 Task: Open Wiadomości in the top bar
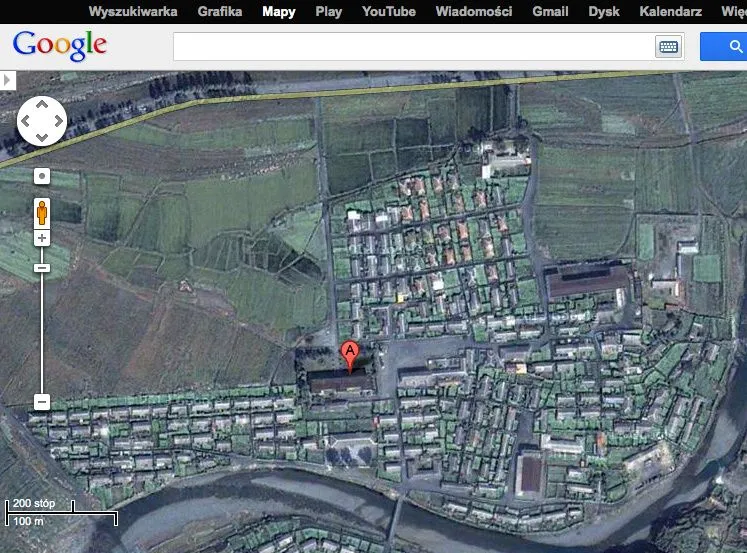tap(474, 12)
